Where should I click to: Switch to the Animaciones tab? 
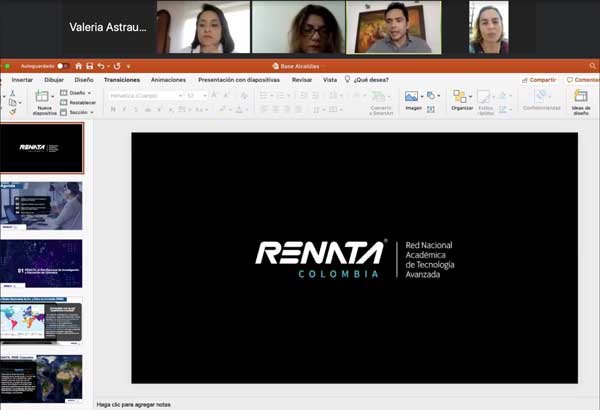click(168, 80)
